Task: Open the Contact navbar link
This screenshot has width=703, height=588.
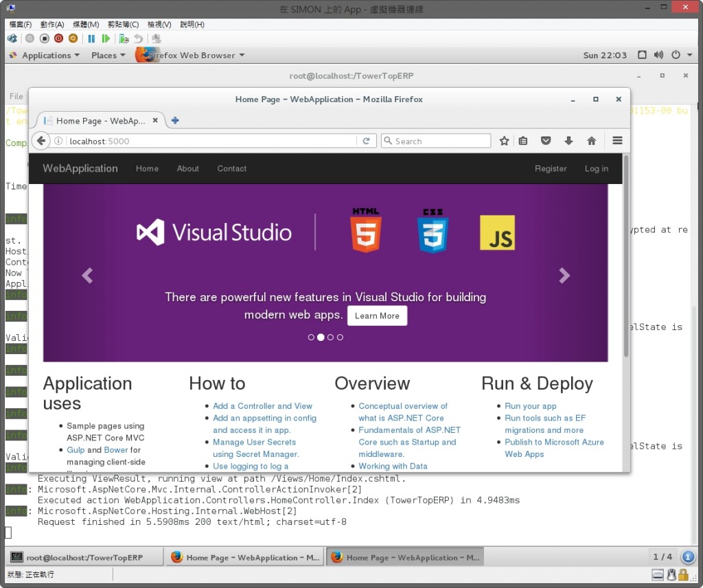Action: click(x=232, y=169)
